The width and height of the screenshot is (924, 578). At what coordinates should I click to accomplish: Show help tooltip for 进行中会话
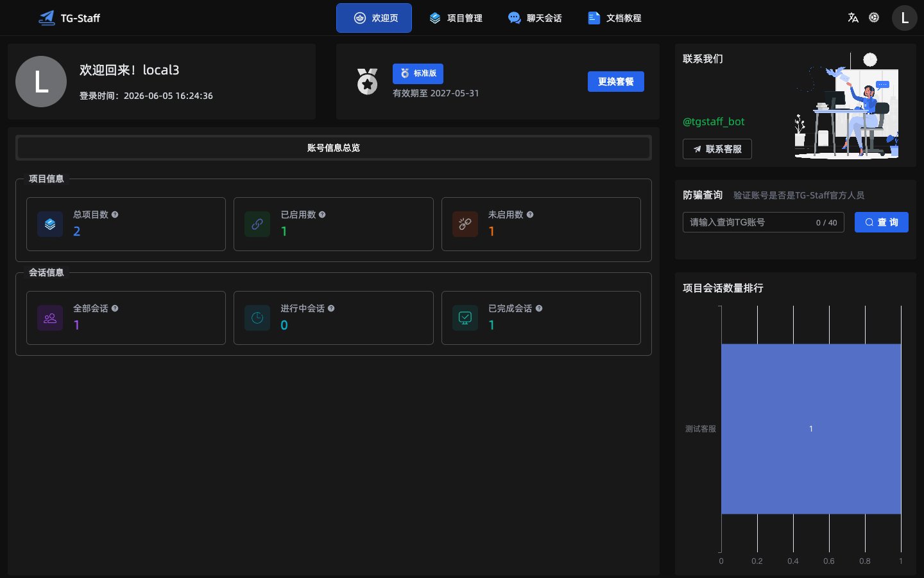pos(331,308)
